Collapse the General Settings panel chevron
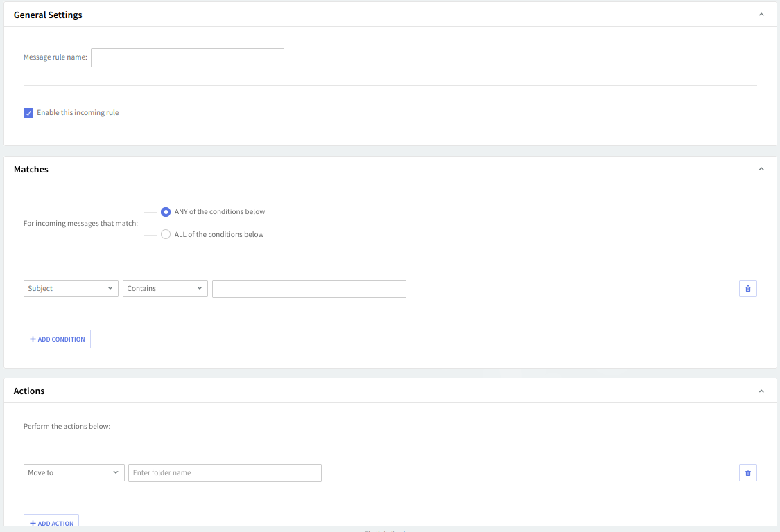 [x=761, y=15]
